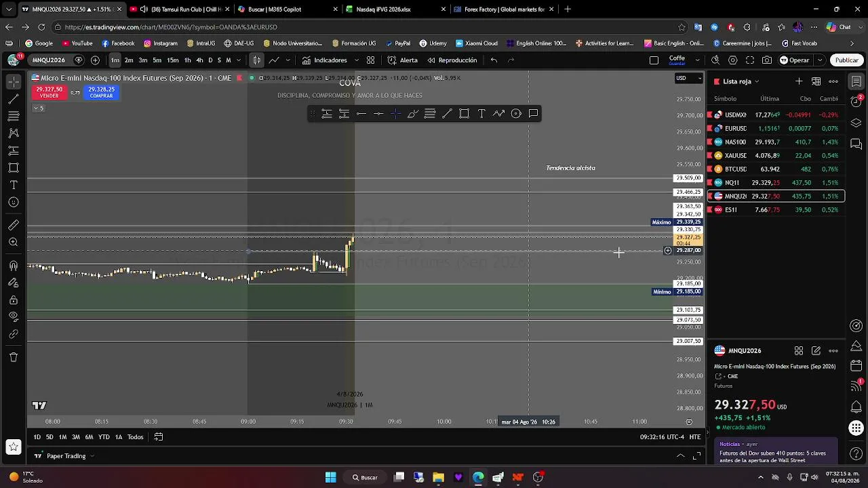
Task: Switch to the 4h timeframe
Action: [x=199, y=60]
